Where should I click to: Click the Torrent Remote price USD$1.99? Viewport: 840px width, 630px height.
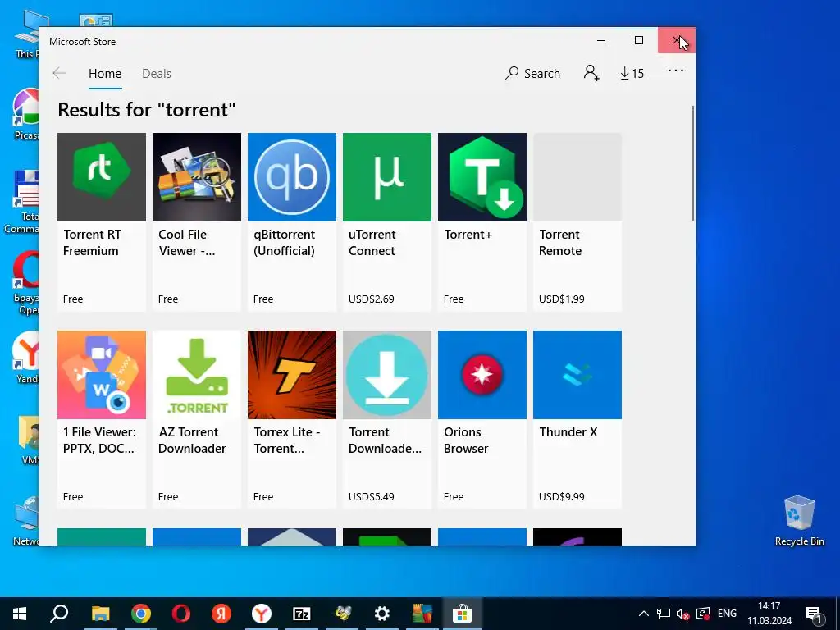pos(561,299)
